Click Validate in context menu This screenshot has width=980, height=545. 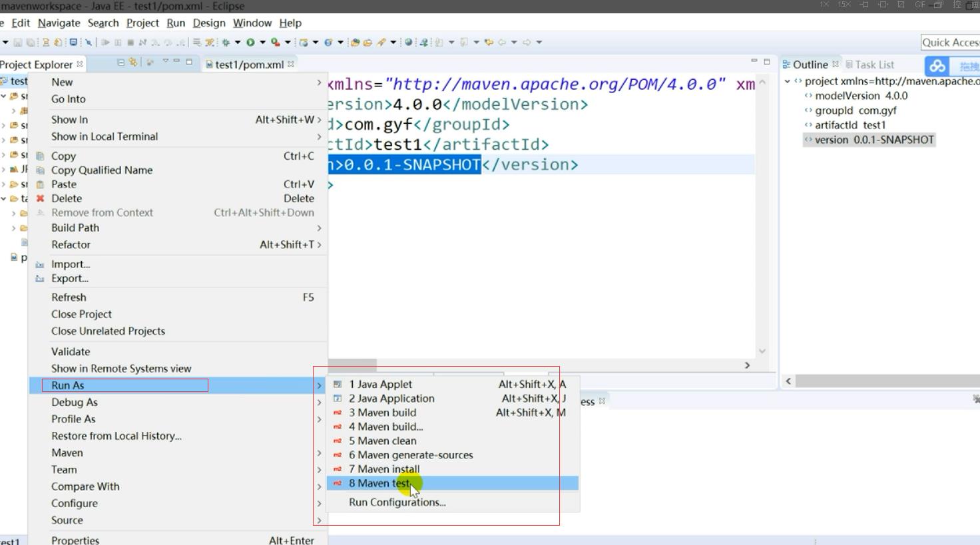pyautogui.click(x=178, y=351)
